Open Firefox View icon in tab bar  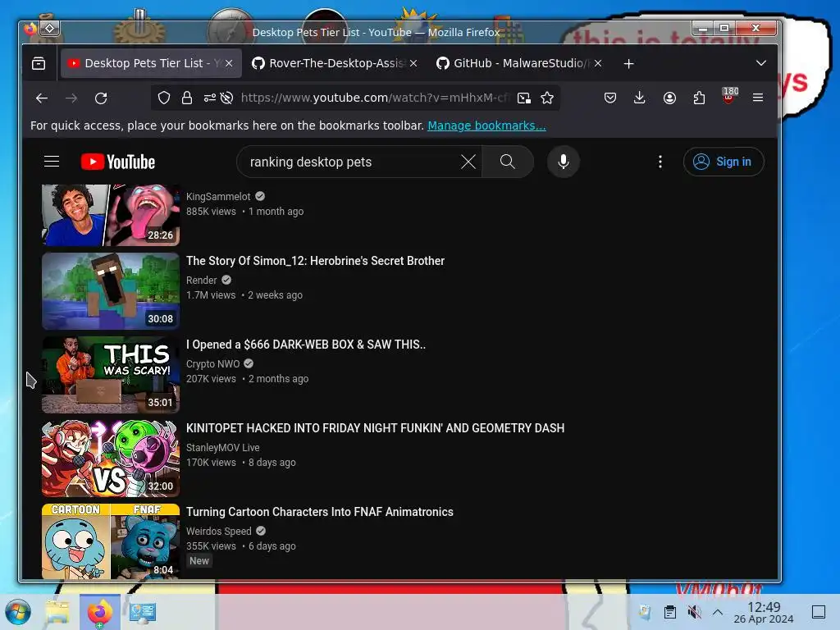(x=39, y=64)
